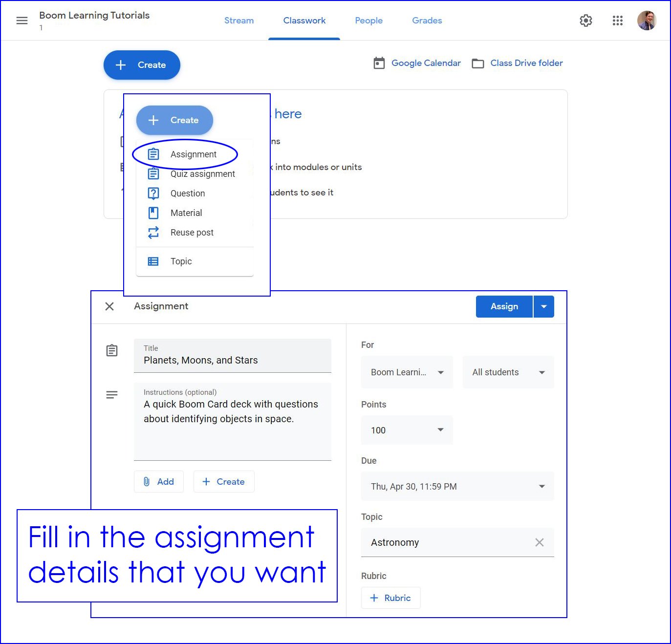Click the Quiz assignment icon
The width and height of the screenshot is (671, 644).
[x=153, y=173]
